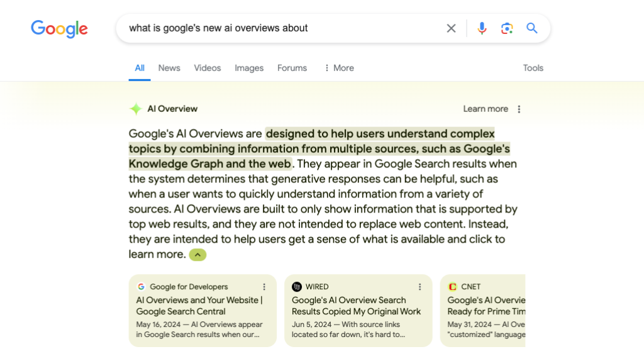Open options for the WIRED card
The height and width of the screenshot is (354, 644).
[x=420, y=287]
